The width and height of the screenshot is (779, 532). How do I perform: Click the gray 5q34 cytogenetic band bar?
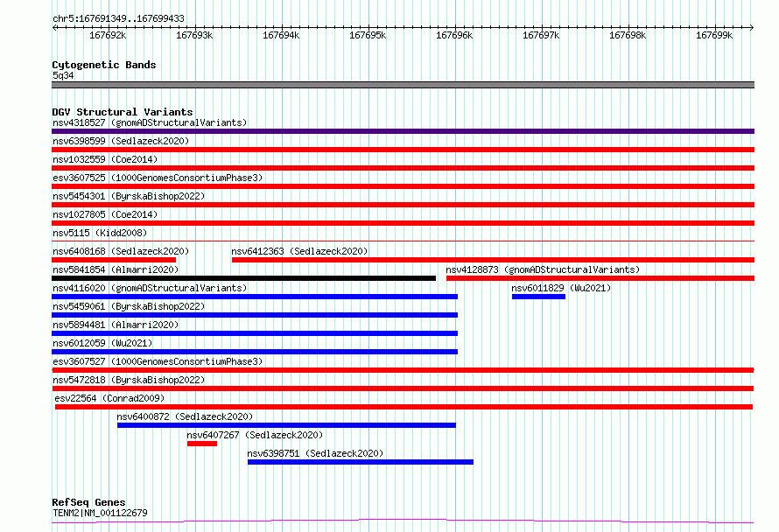(x=403, y=85)
